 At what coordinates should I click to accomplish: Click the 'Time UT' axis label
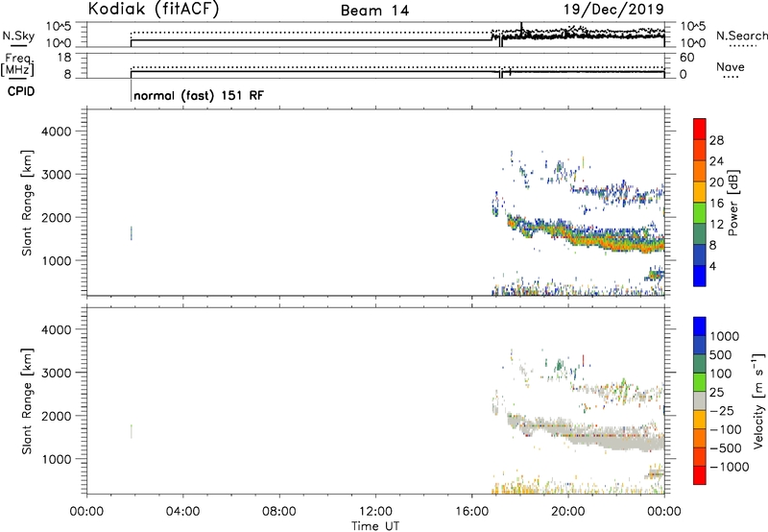[375, 526]
